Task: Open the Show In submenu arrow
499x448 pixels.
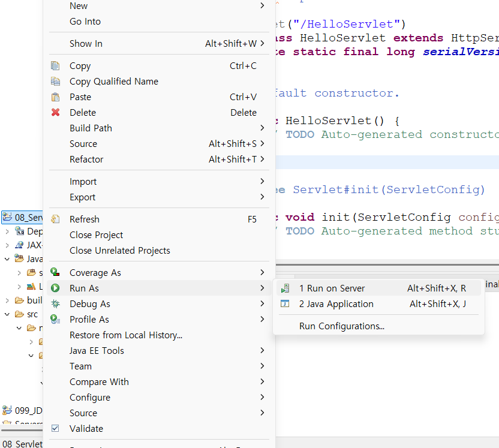Action: coord(262,43)
